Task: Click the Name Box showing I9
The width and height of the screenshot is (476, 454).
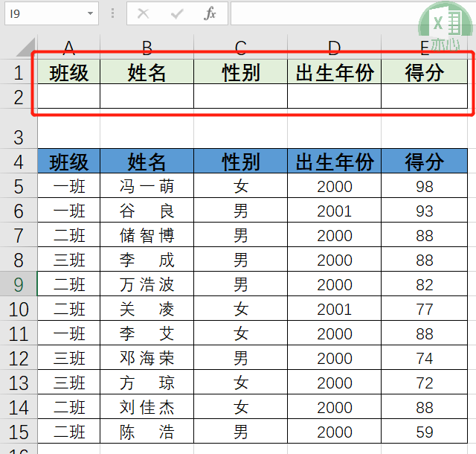Action: tap(51, 13)
